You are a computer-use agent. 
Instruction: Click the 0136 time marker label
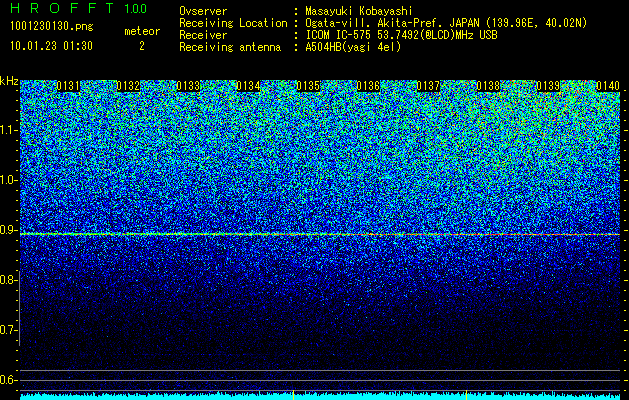(x=368, y=86)
